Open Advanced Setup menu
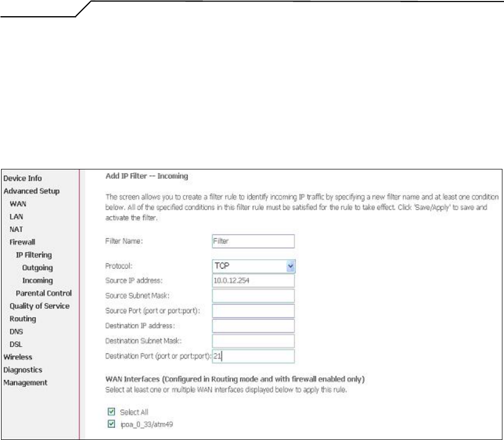This screenshot has height=440, width=504. point(31,191)
